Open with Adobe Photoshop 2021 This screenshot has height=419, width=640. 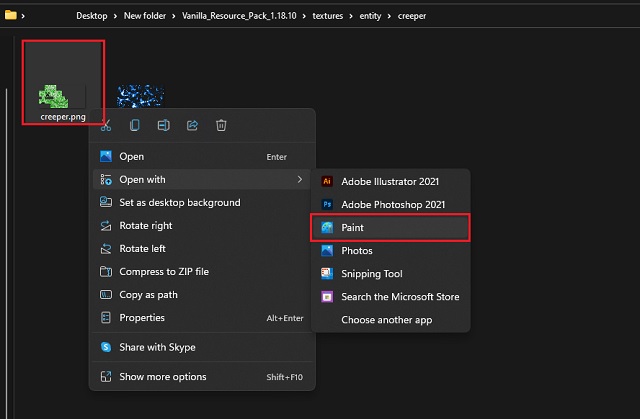(x=391, y=204)
